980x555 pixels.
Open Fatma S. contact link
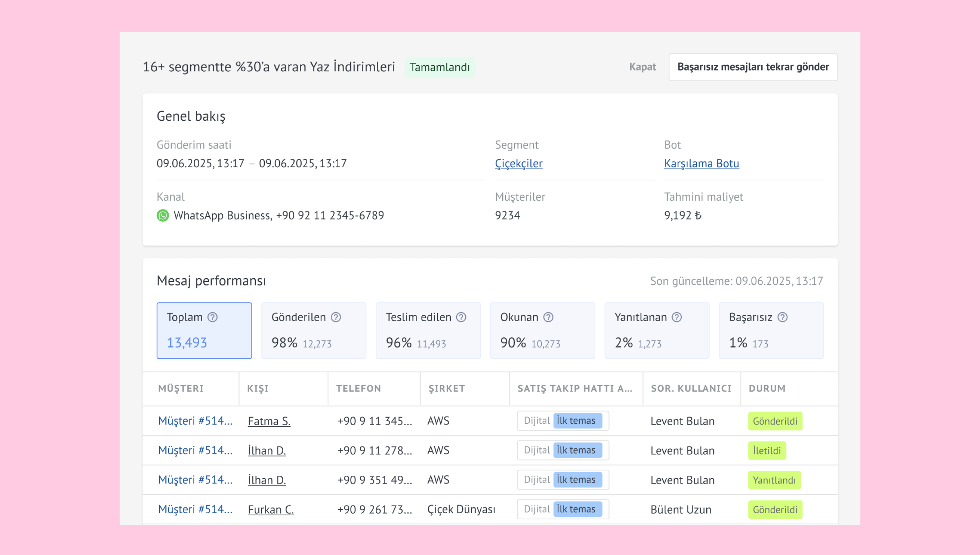click(269, 421)
